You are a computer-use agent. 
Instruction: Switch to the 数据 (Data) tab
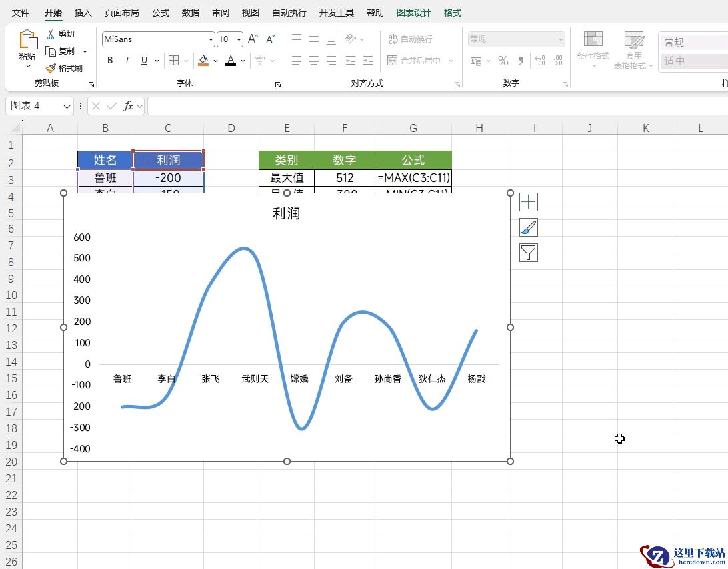click(191, 13)
